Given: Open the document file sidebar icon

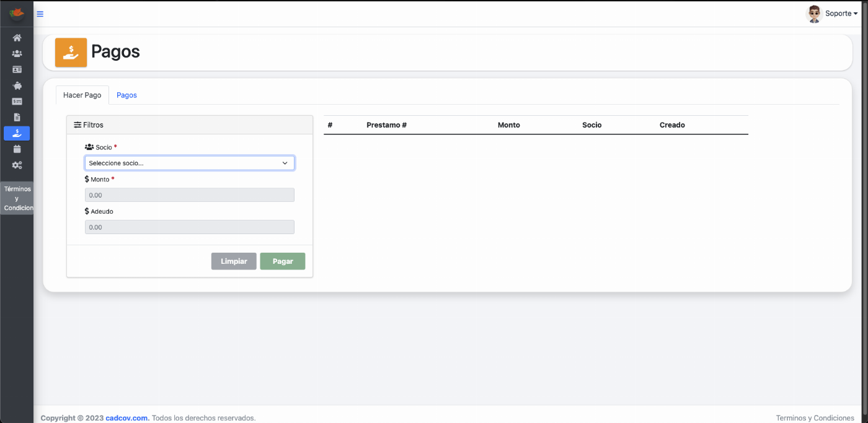Looking at the screenshot, I should [17, 117].
